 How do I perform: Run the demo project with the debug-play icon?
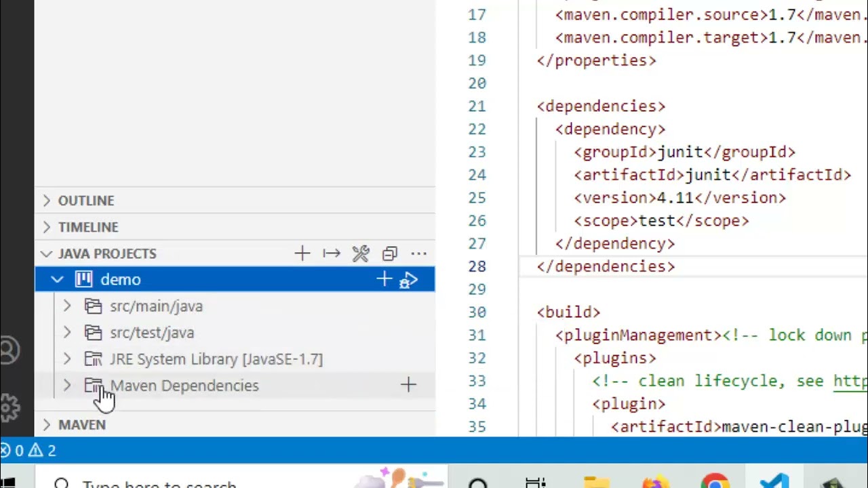[x=409, y=280]
